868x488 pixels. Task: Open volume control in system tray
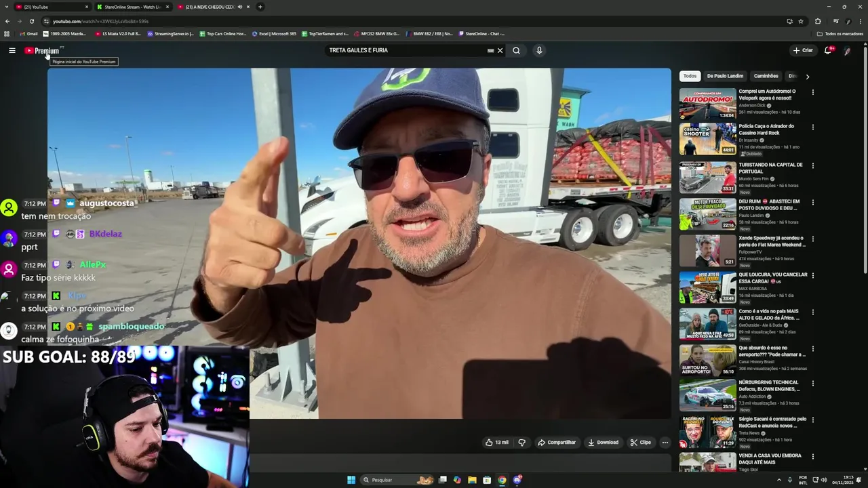[x=824, y=480]
